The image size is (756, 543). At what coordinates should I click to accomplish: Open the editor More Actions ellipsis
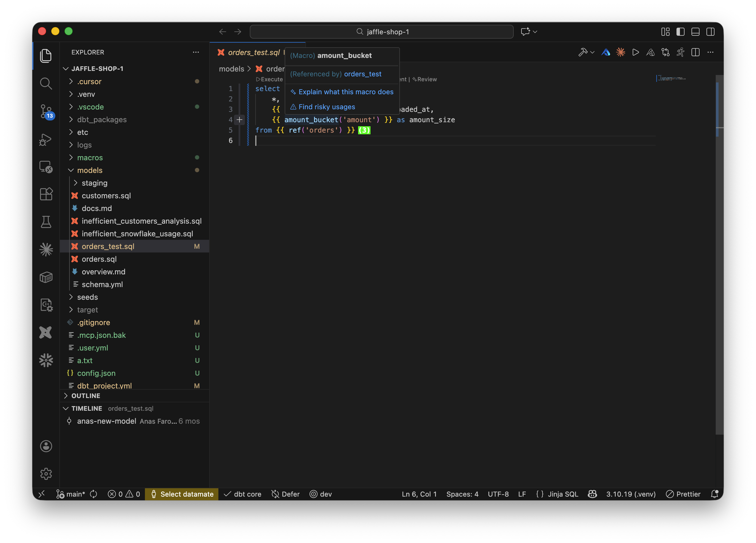pos(710,52)
